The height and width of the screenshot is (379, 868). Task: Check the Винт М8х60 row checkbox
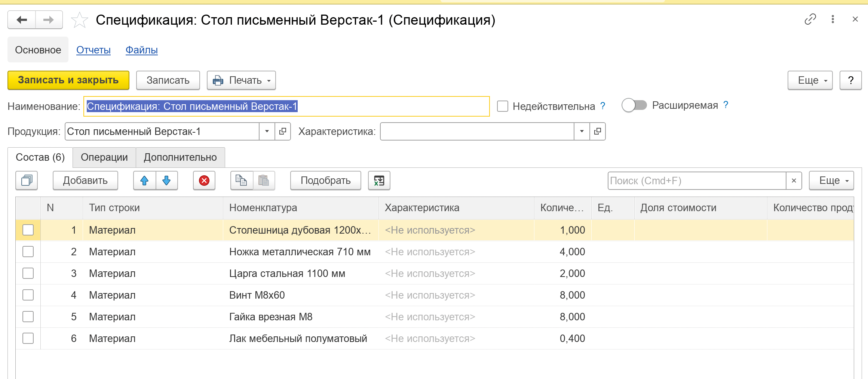click(x=28, y=295)
